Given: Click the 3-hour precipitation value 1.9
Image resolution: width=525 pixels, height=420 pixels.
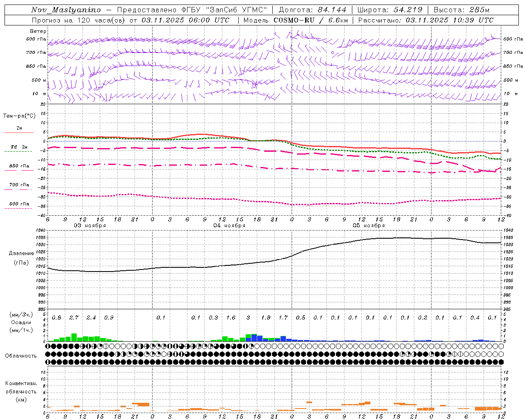Looking at the screenshot, I should click(x=266, y=318).
